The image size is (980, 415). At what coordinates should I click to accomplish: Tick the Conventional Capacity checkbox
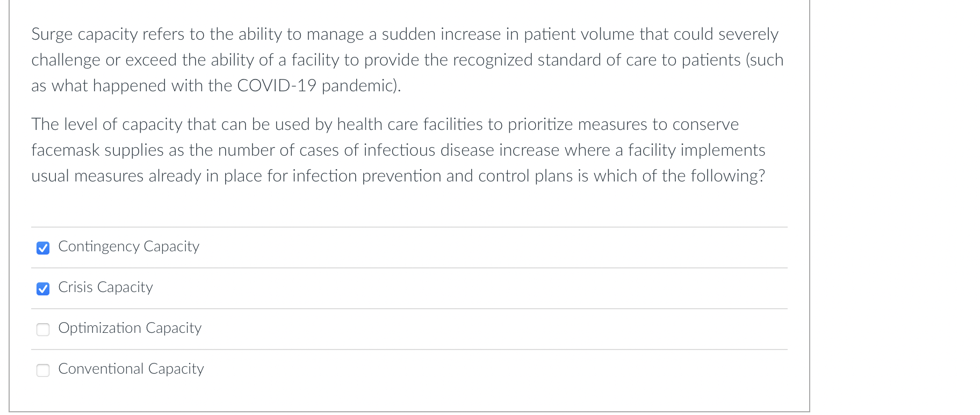43,370
